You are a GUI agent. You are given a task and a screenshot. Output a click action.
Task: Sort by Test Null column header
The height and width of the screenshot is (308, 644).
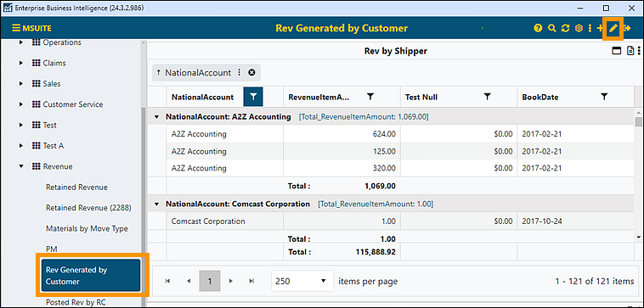pos(421,98)
